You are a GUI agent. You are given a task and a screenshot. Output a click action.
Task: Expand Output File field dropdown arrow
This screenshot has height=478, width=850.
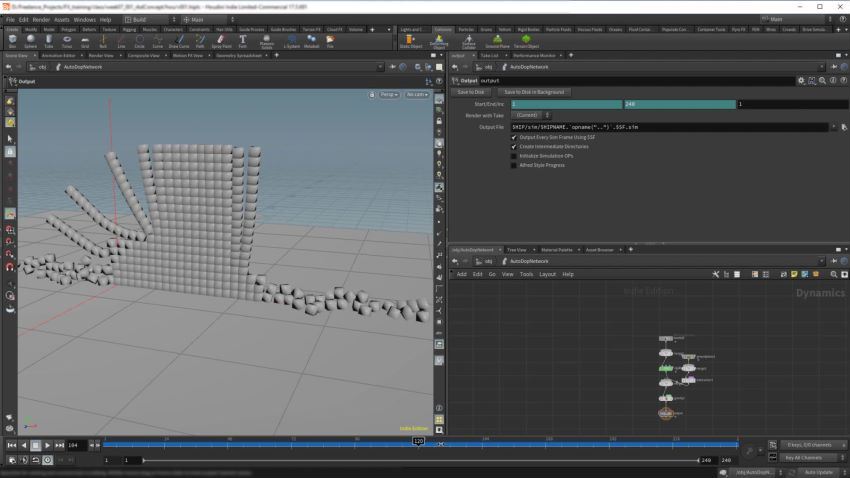tap(834, 127)
